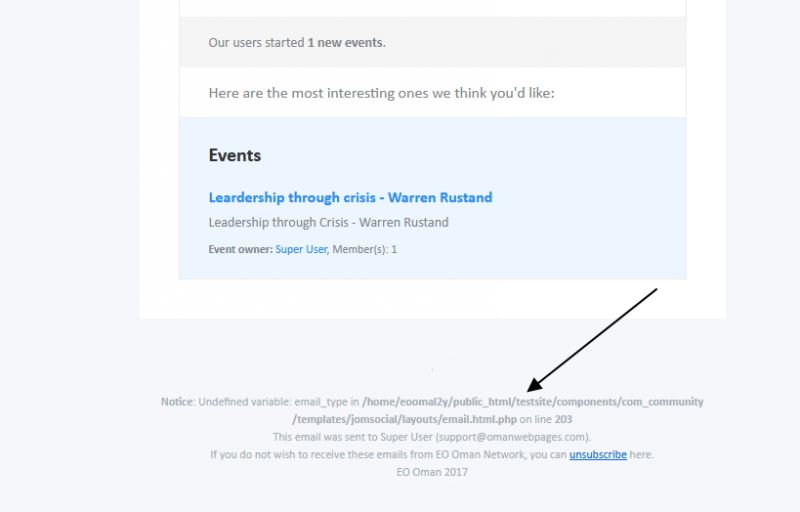Click the Notice undefined variable error text

[x=432, y=411]
